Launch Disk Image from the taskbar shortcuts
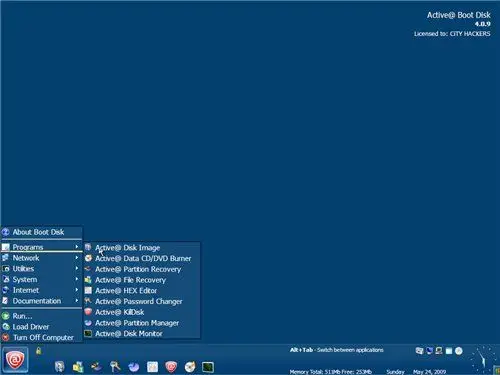500x375 pixels. pyautogui.click(x=60, y=367)
